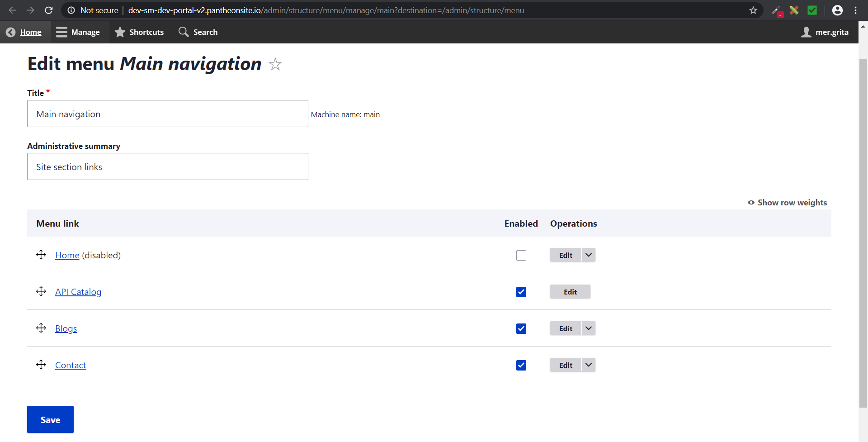
Task: Expand the Home row operations dropdown
Action: [588, 255]
